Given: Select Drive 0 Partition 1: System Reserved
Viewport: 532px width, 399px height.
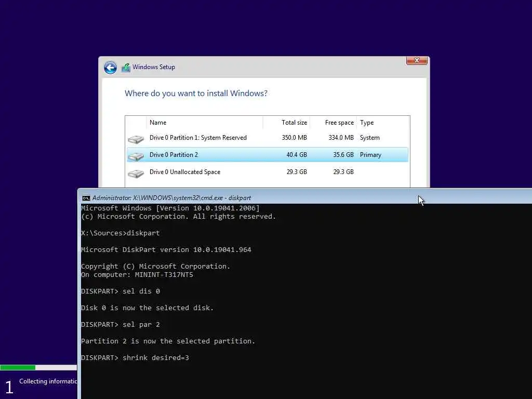Looking at the screenshot, I should click(x=268, y=138).
